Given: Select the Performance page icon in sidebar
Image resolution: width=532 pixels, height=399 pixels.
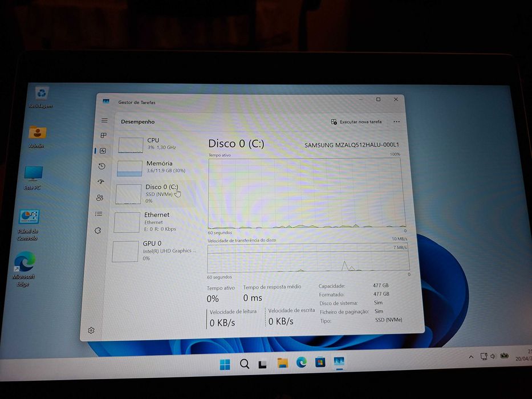Looking at the screenshot, I should [103, 150].
